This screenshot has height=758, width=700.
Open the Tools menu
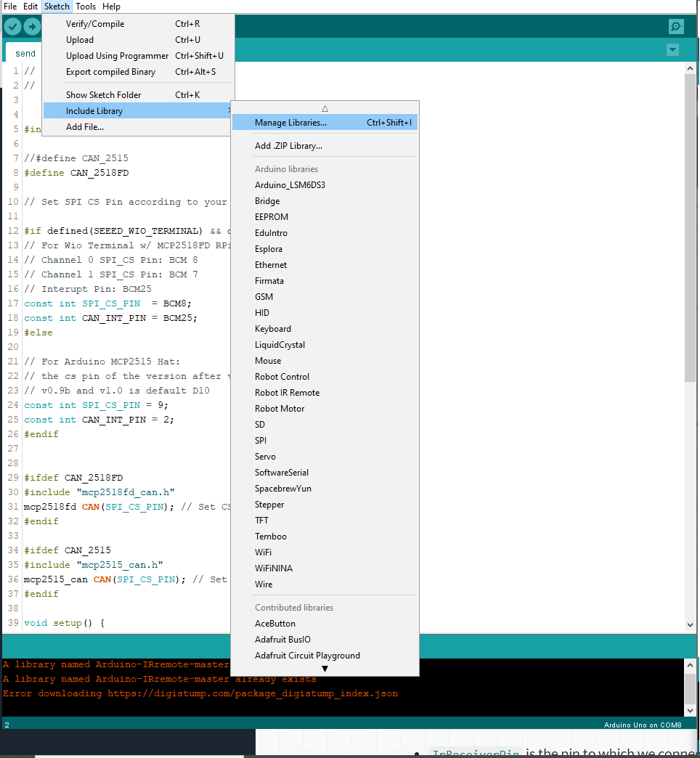pyautogui.click(x=86, y=7)
